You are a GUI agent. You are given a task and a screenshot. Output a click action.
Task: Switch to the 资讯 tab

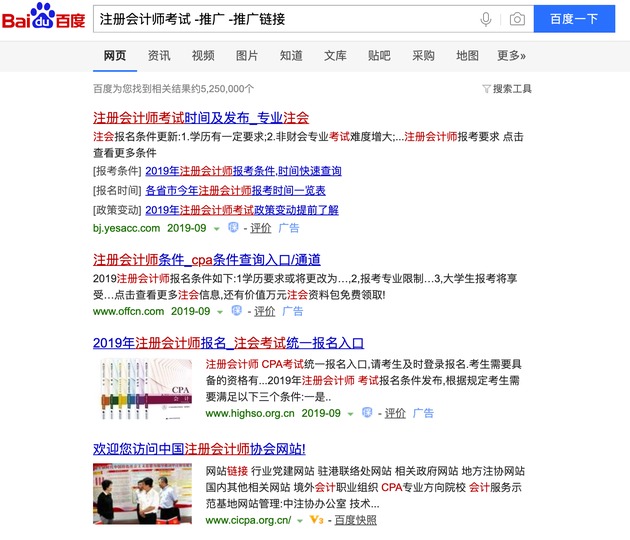point(159,55)
